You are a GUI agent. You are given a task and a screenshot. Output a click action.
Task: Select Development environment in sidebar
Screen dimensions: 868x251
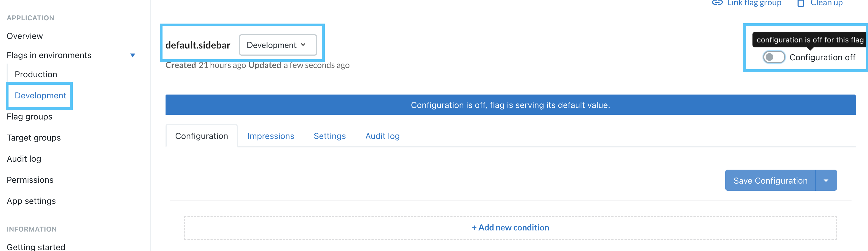pos(40,96)
